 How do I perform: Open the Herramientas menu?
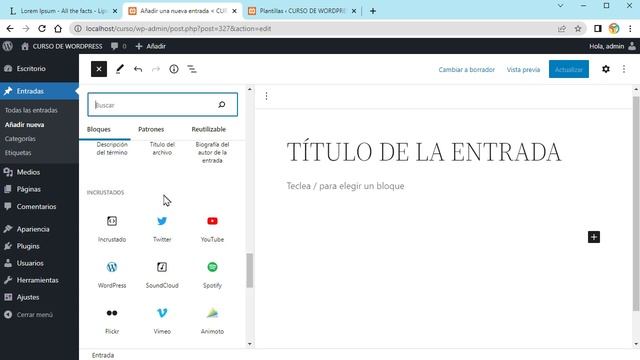coord(39,280)
